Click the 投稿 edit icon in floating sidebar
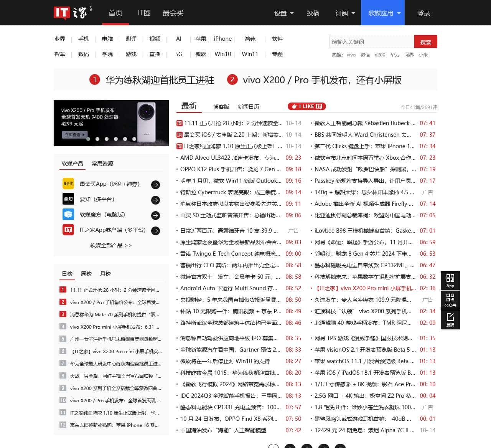 [x=450, y=320]
